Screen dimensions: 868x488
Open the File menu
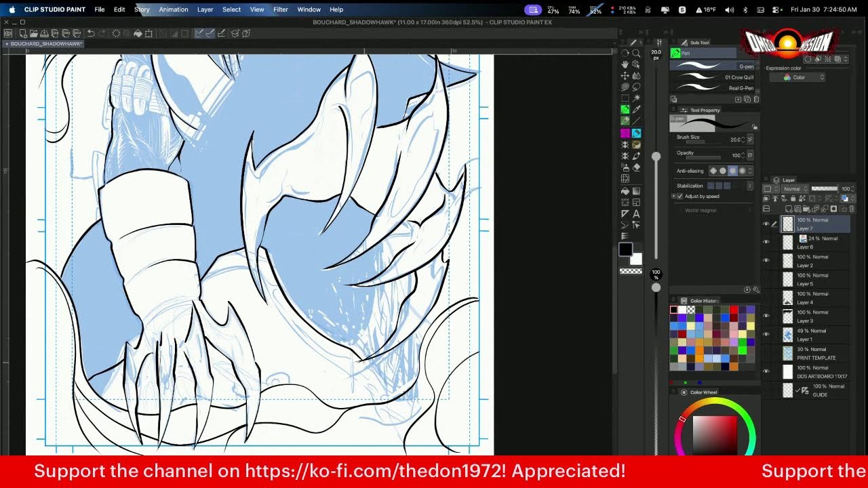point(99,9)
